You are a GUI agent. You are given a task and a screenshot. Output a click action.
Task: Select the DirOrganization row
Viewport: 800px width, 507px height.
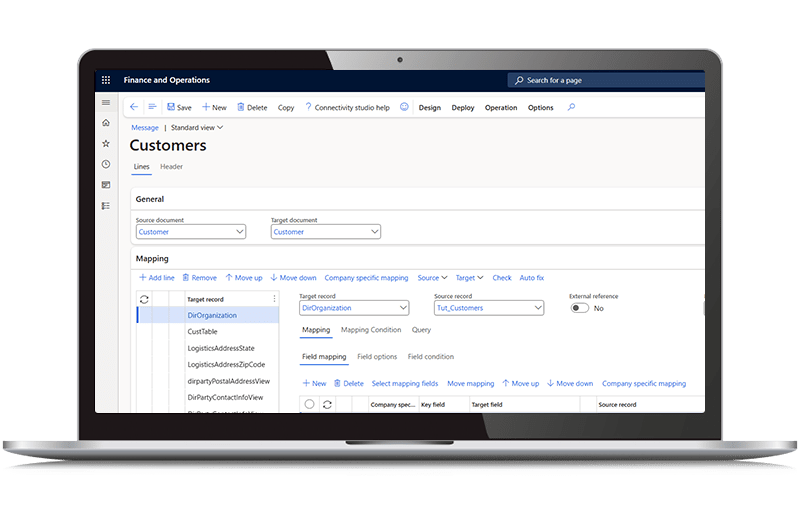pos(208,315)
